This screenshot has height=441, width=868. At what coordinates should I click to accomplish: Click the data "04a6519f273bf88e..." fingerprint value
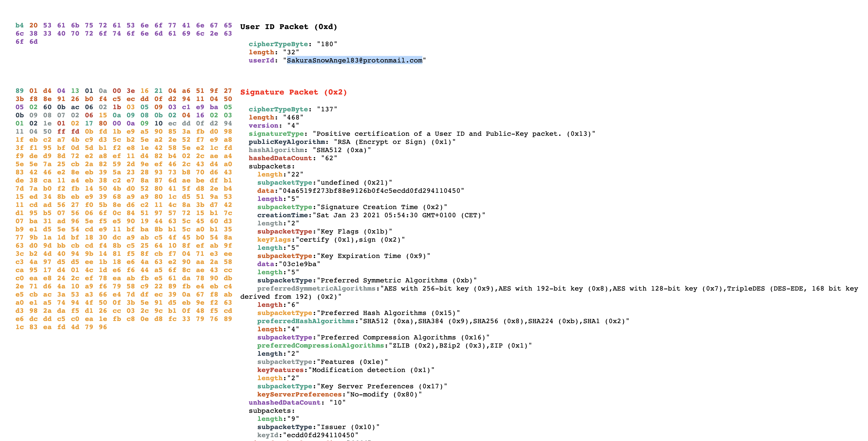click(373, 191)
